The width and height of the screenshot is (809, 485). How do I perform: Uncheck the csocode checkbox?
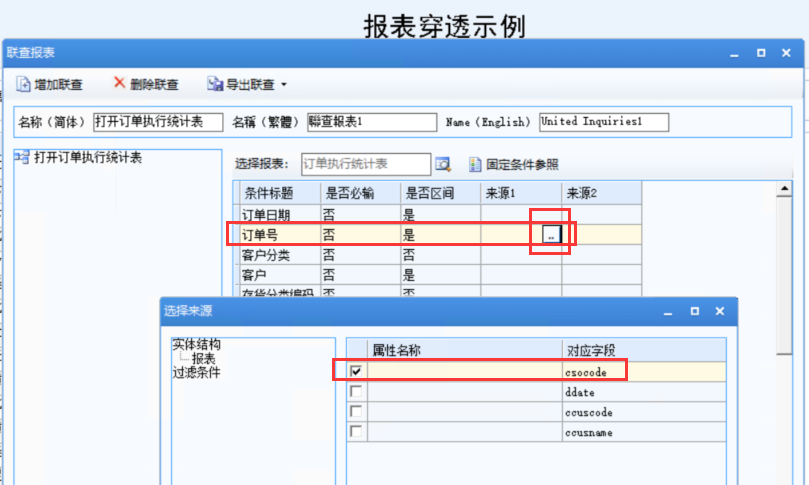pyautogui.click(x=356, y=371)
